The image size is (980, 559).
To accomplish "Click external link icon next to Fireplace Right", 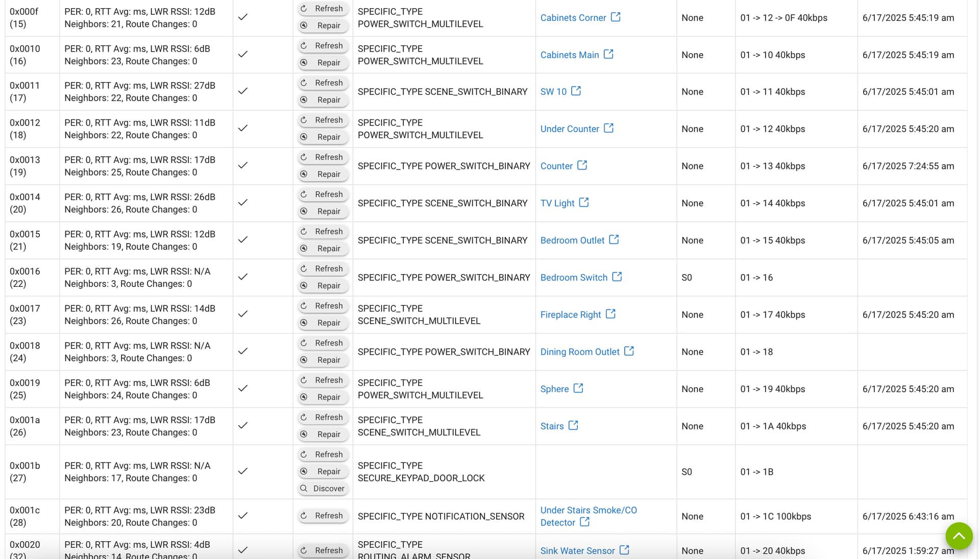I will tap(610, 314).
